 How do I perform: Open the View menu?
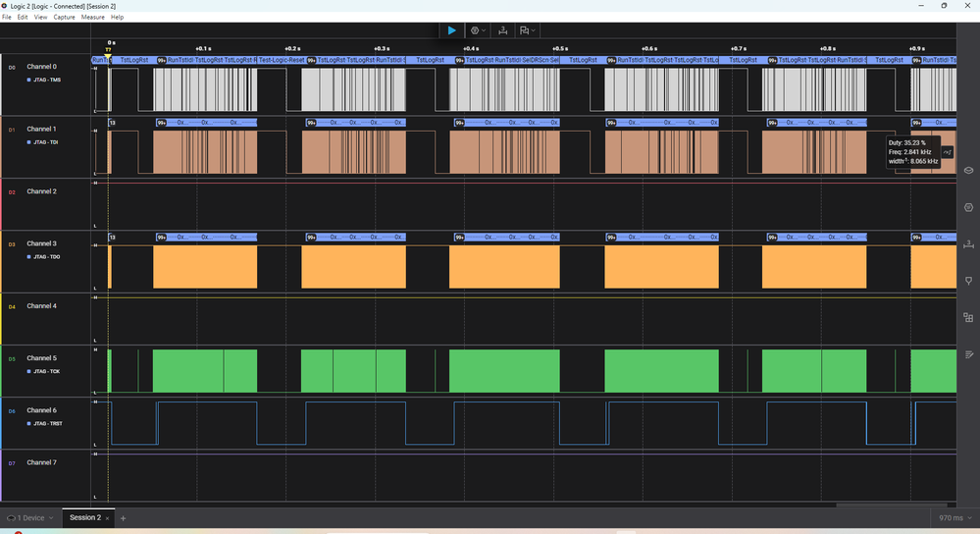tap(40, 17)
